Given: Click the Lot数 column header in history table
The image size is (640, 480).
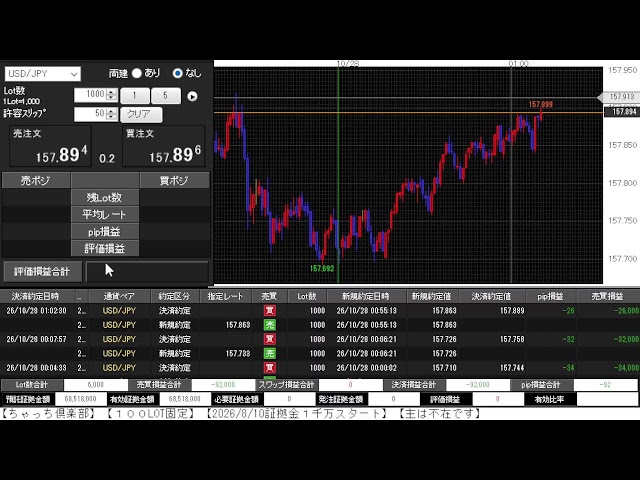Looking at the screenshot, I should [x=307, y=296].
